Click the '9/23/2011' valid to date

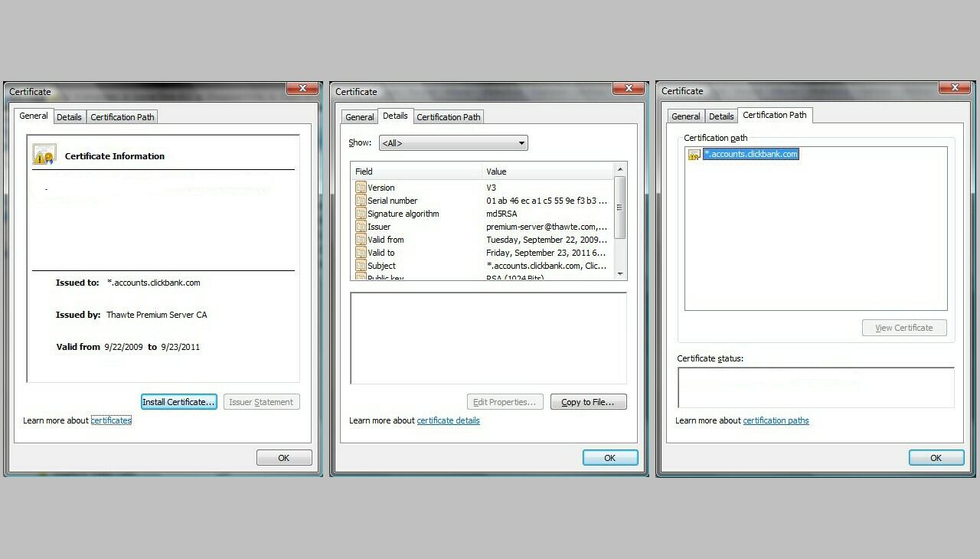point(181,347)
